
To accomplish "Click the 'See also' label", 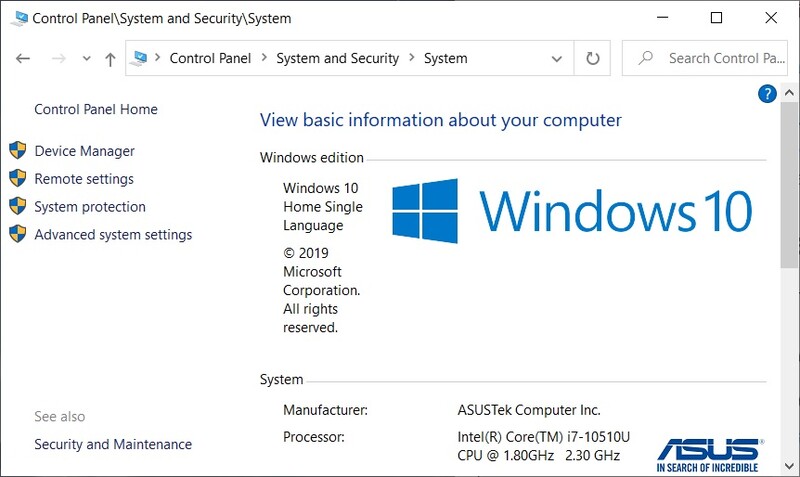I will [x=60, y=417].
